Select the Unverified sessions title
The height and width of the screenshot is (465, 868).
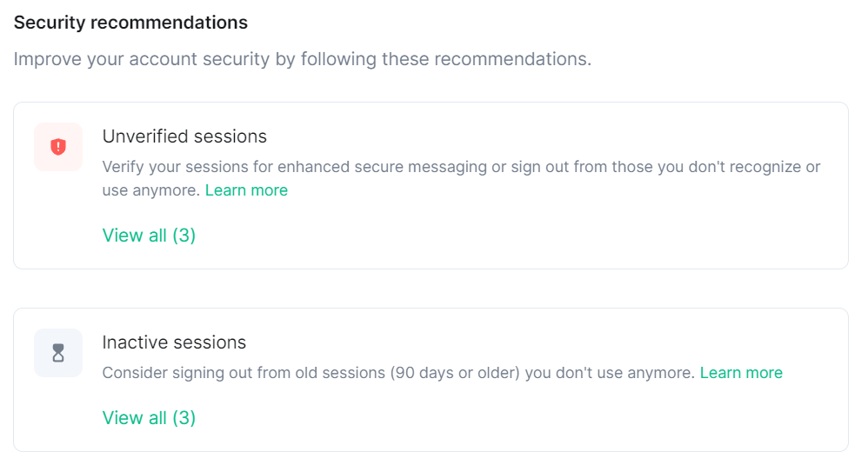(x=184, y=136)
